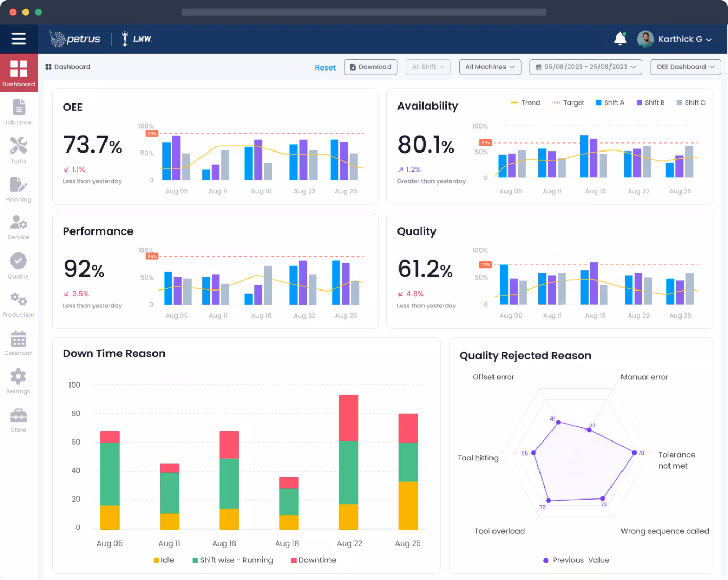The image size is (728, 580).
Task: Open Tools in sidebar
Action: [19, 150]
